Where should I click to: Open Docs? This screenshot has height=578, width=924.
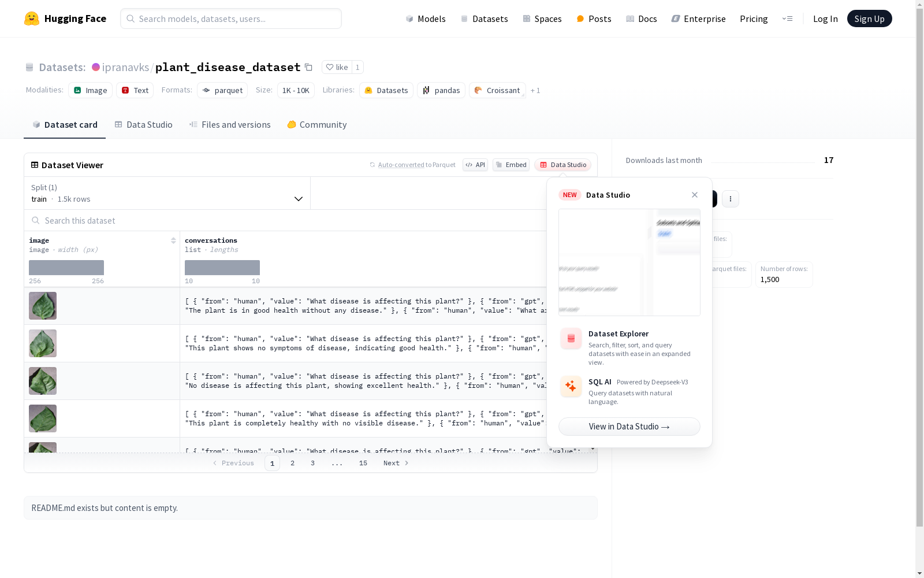click(642, 18)
